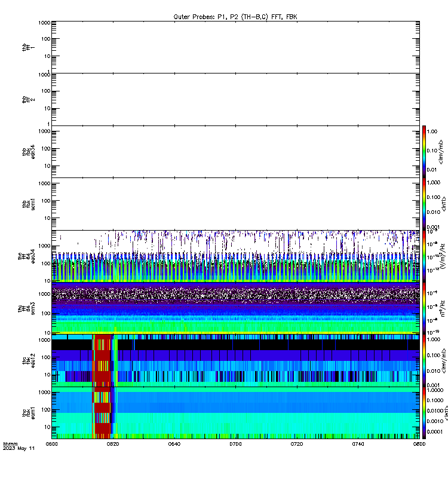
Task: Click the 'thc fbk edc12' panel axis label
Action: pyautogui.click(x=28, y=361)
